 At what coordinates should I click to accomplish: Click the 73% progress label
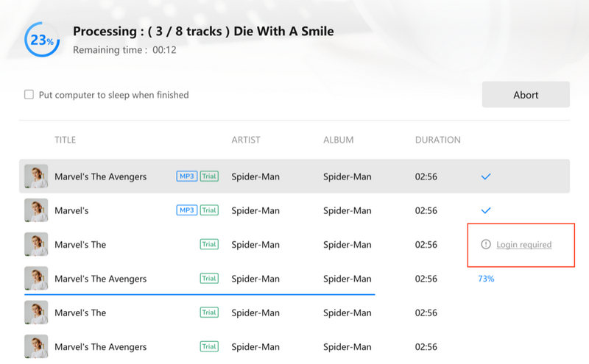486,279
